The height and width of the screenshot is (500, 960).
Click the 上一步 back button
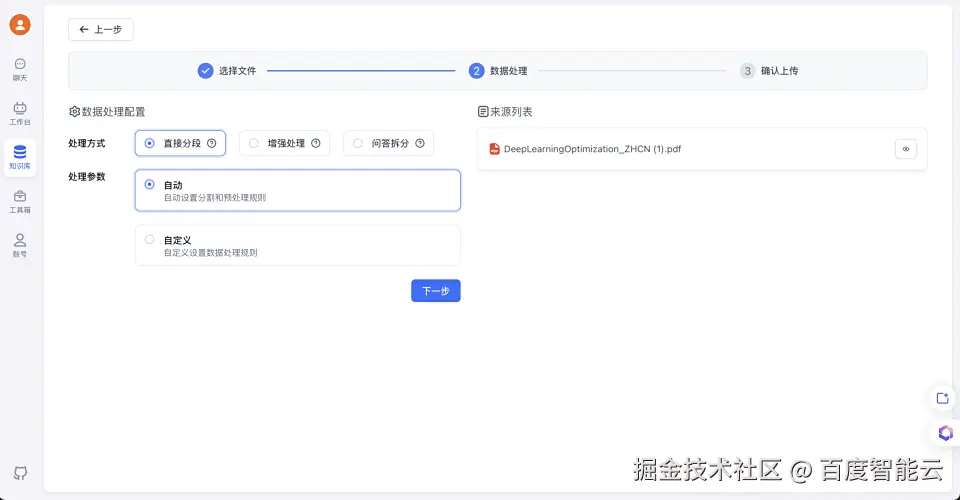pos(100,29)
